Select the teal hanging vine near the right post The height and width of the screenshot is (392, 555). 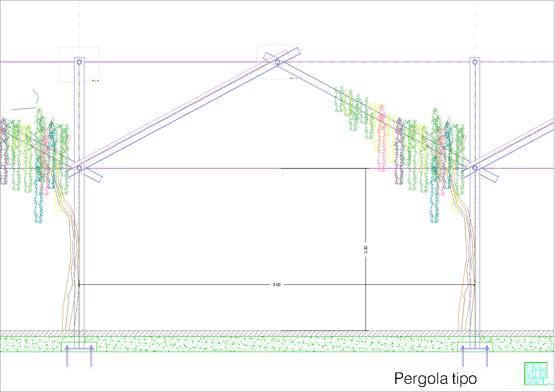click(x=434, y=204)
